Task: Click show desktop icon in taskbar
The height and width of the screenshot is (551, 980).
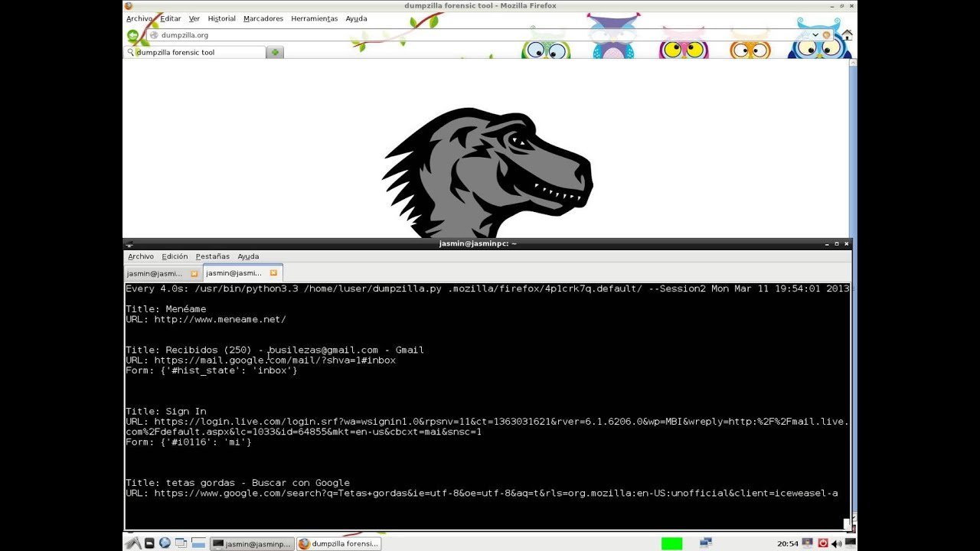Action: tap(198, 543)
